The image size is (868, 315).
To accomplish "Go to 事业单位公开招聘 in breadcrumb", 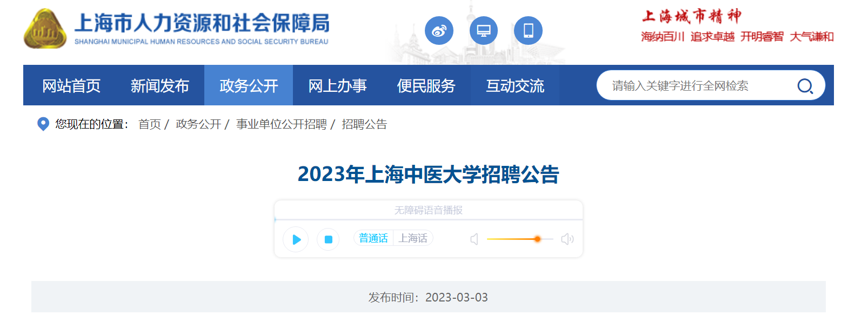I will pos(282,124).
